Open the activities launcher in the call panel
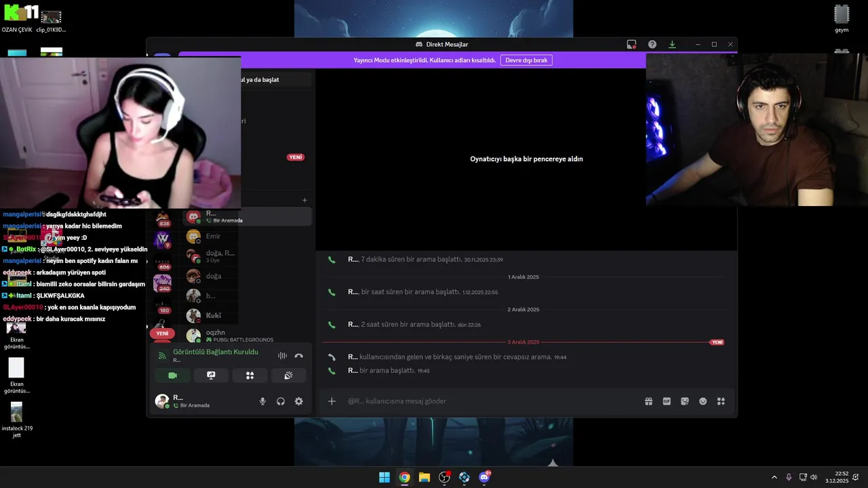 [250, 375]
